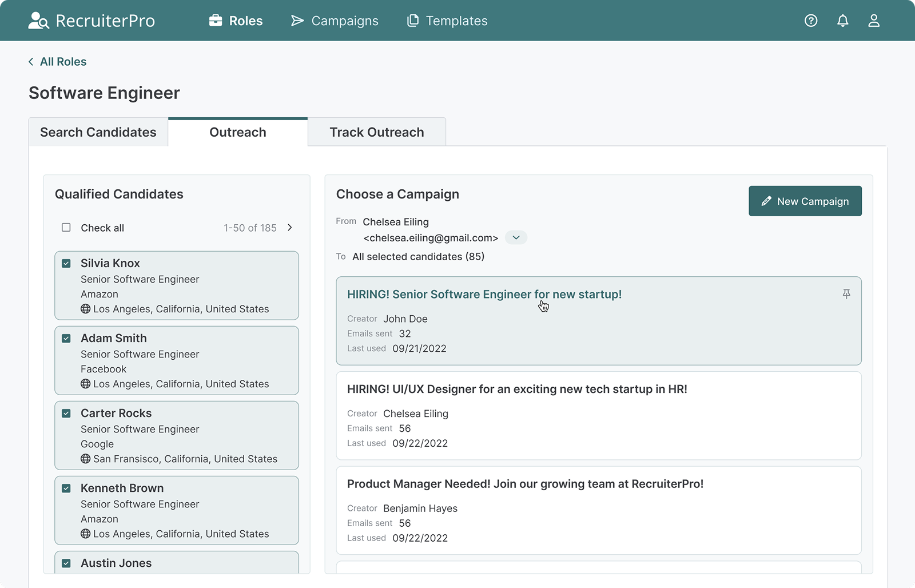Viewport: 915px width, 588px height.
Task: Open Templates in the top navigation
Action: coord(447,21)
